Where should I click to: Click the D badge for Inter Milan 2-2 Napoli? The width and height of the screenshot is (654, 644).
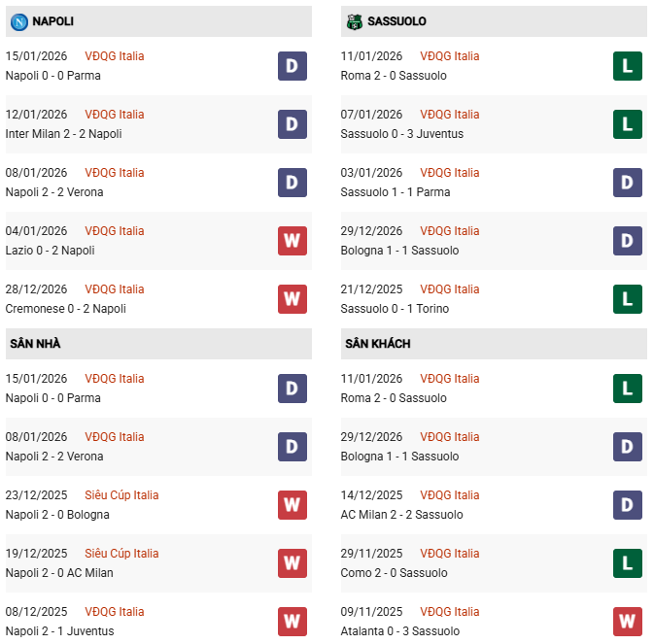point(293,124)
